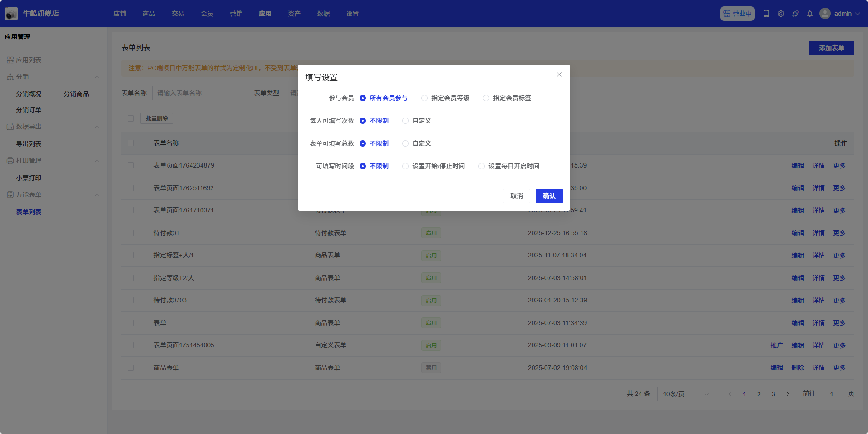Open the notification bell
The width and height of the screenshot is (868, 434).
coord(810,14)
